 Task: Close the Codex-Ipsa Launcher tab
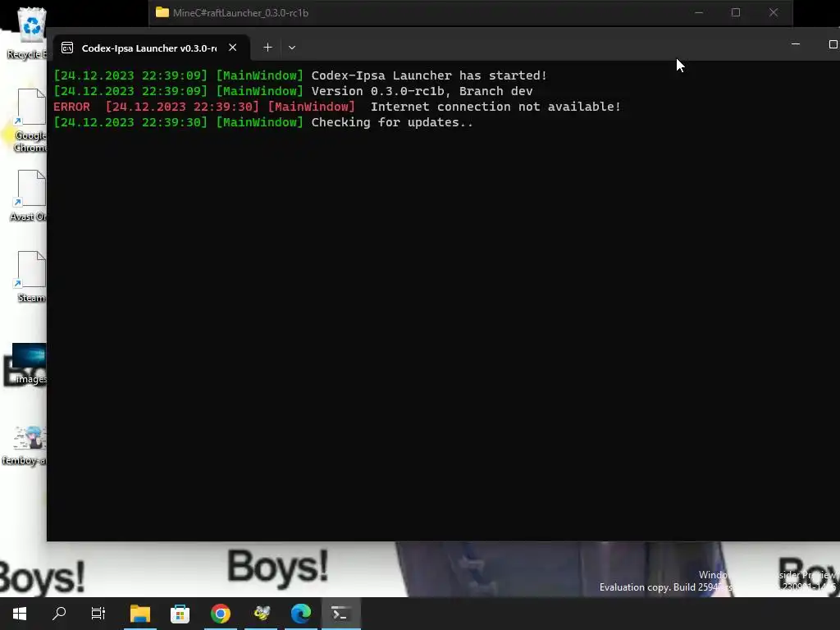click(232, 48)
